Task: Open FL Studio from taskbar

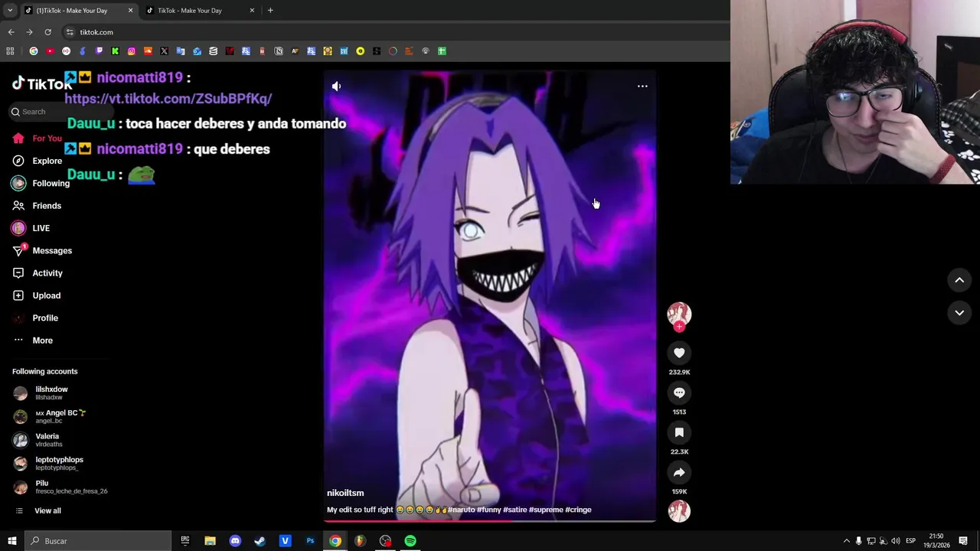Action: point(360,541)
